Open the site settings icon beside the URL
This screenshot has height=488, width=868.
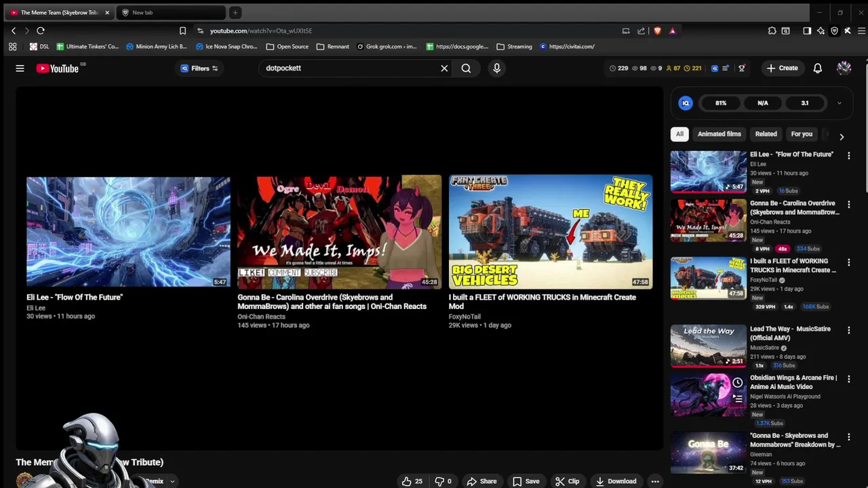tap(200, 30)
